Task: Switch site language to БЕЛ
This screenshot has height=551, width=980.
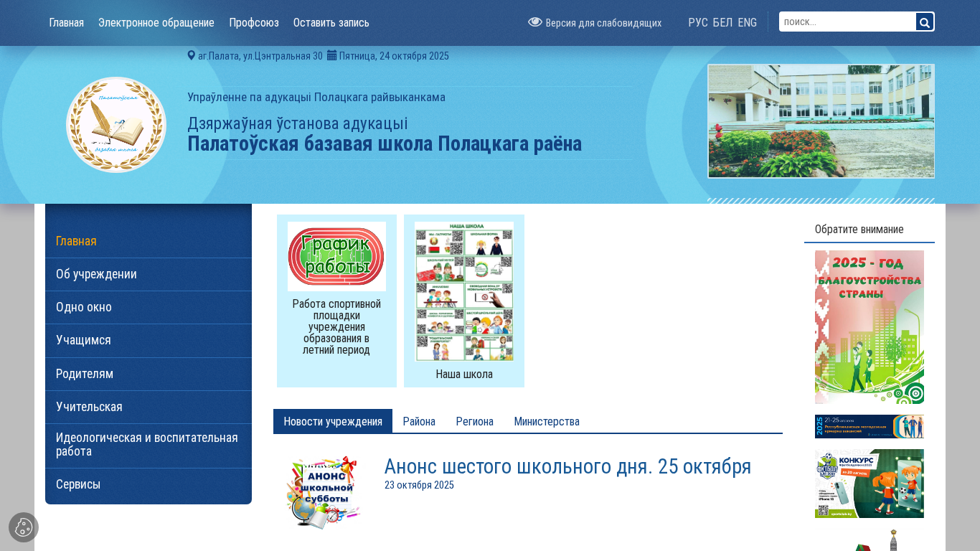Action: pyautogui.click(x=722, y=22)
